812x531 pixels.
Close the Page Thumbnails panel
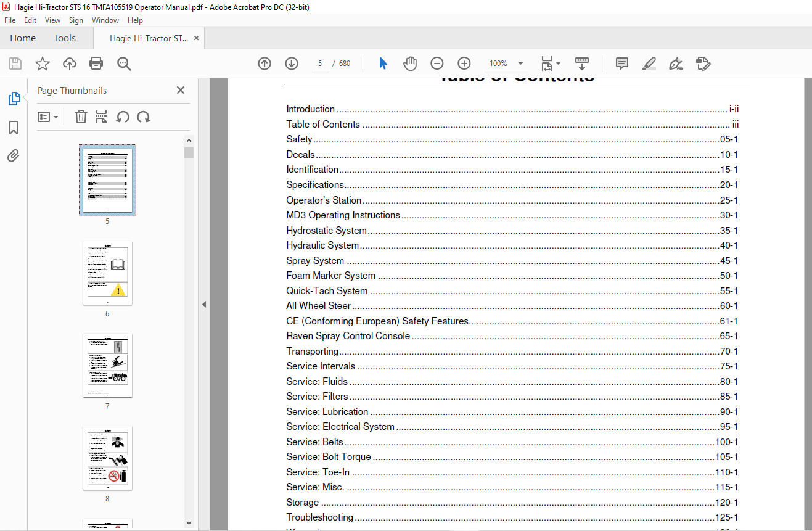[181, 90]
